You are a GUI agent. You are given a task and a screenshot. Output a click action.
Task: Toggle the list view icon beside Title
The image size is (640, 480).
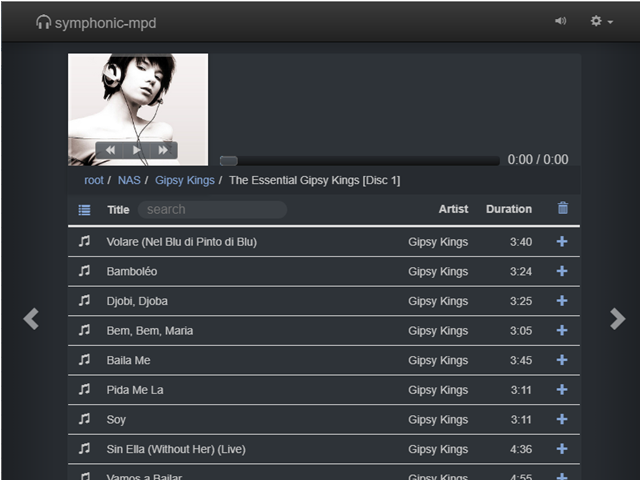(x=84, y=210)
